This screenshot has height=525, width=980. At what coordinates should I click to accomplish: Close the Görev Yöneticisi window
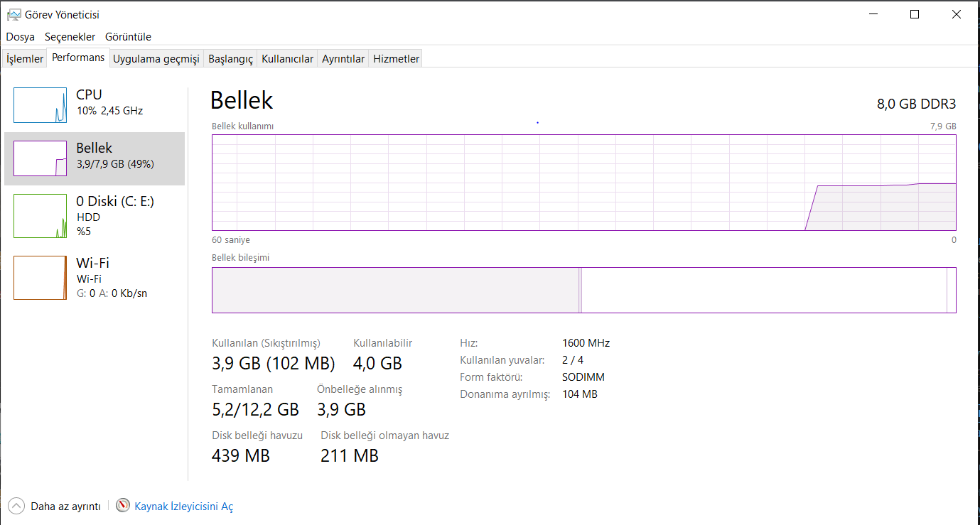(956, 14)
